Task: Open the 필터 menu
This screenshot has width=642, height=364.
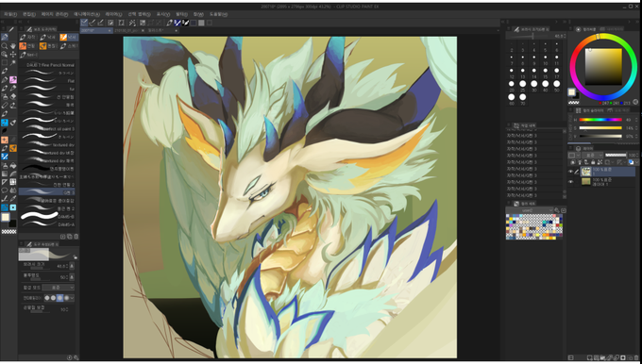Action: 181,14
